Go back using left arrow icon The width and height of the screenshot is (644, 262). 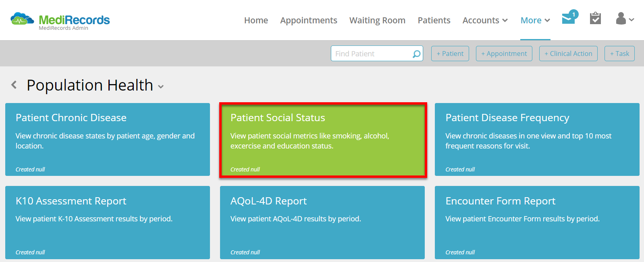[14, 85]
